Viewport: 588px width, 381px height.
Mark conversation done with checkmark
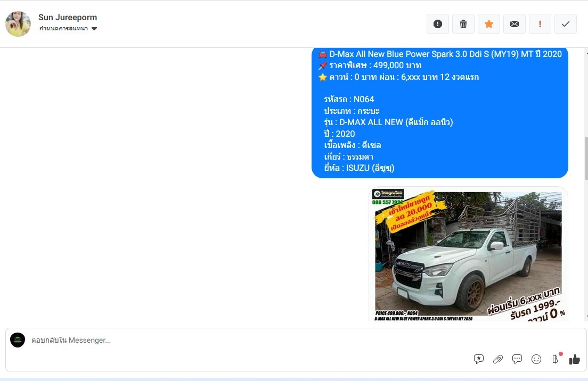pyautogui.click(x=566, y=24)
